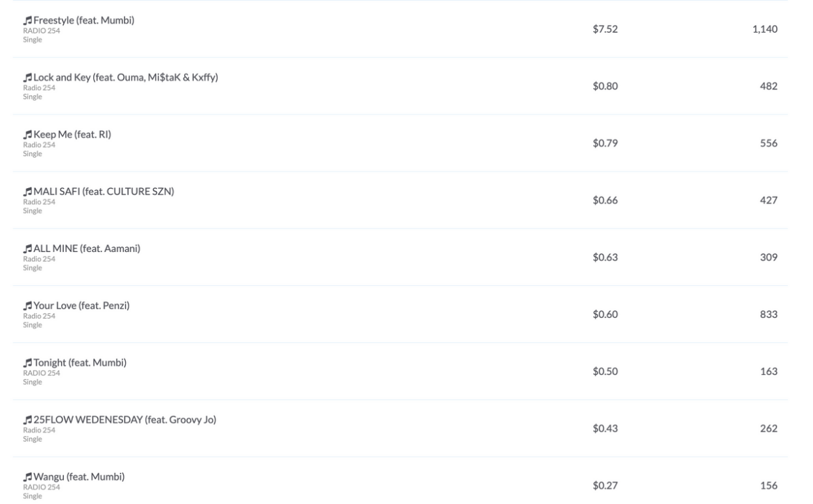Screen dimensions: 813x504
Task: Select the Keep Me (feat. RI) title
Action: 72,134
